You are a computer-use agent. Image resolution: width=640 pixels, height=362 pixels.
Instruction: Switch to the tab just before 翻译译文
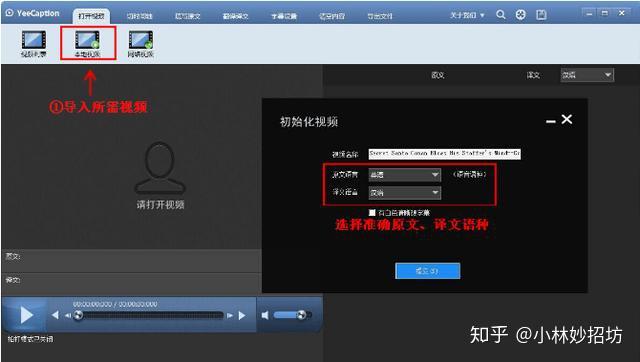tap(187, 16)
